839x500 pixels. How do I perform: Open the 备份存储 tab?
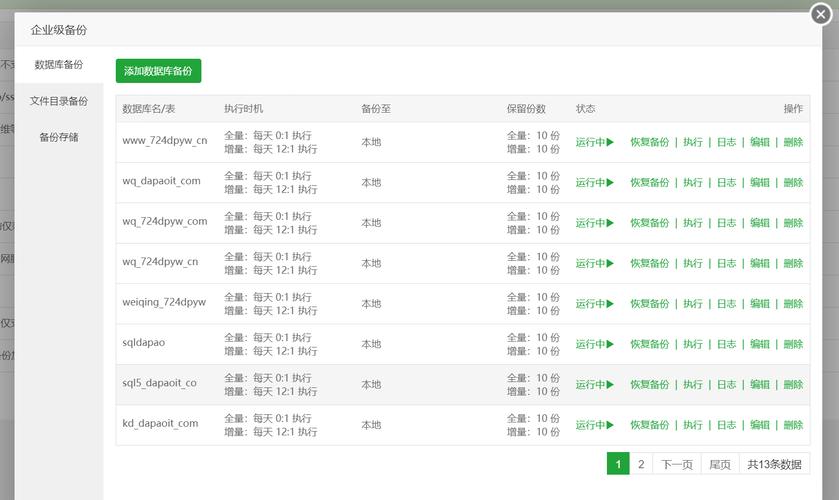(x=59, y=137)
